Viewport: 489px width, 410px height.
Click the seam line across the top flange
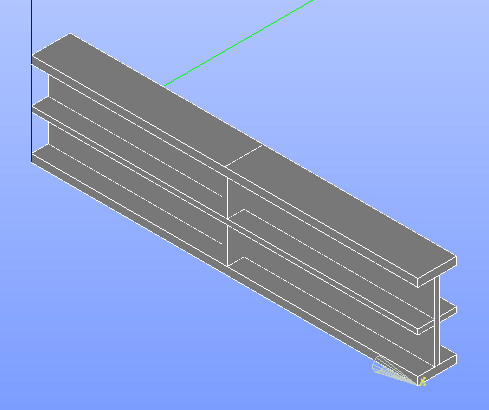[x=244, y=155]
